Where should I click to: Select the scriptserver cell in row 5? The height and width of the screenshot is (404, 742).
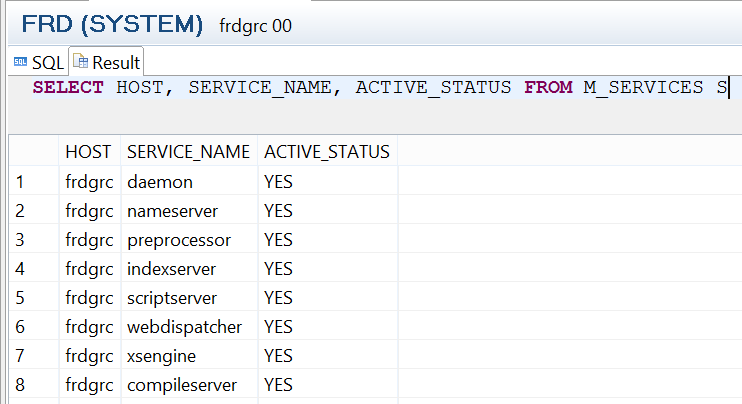[x=189, y=298]
